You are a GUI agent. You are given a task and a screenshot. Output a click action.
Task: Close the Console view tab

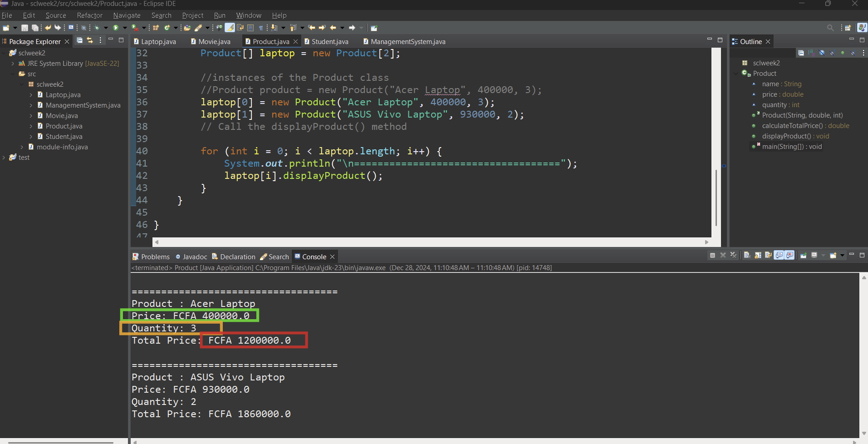coord(333,257)
